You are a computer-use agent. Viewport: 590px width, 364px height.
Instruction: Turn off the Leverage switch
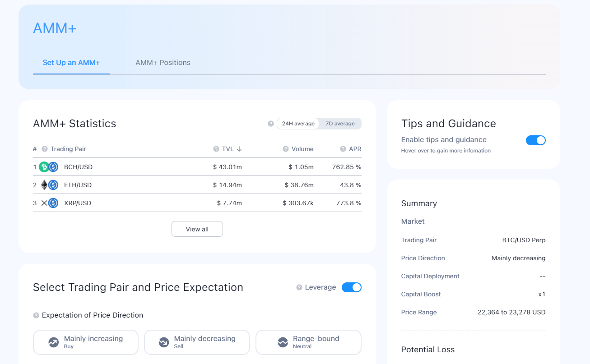tap(352, 287)
